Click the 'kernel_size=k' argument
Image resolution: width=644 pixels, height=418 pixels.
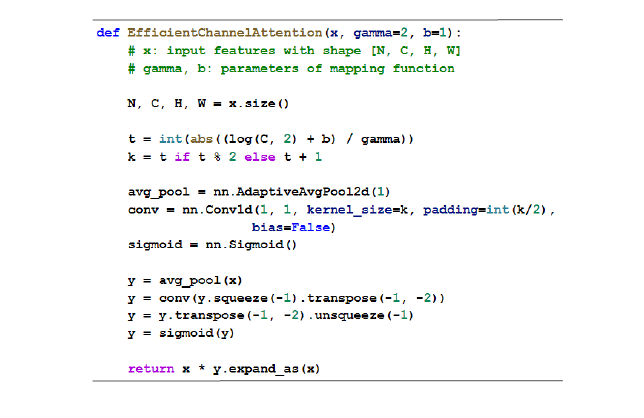click(357, 210)
